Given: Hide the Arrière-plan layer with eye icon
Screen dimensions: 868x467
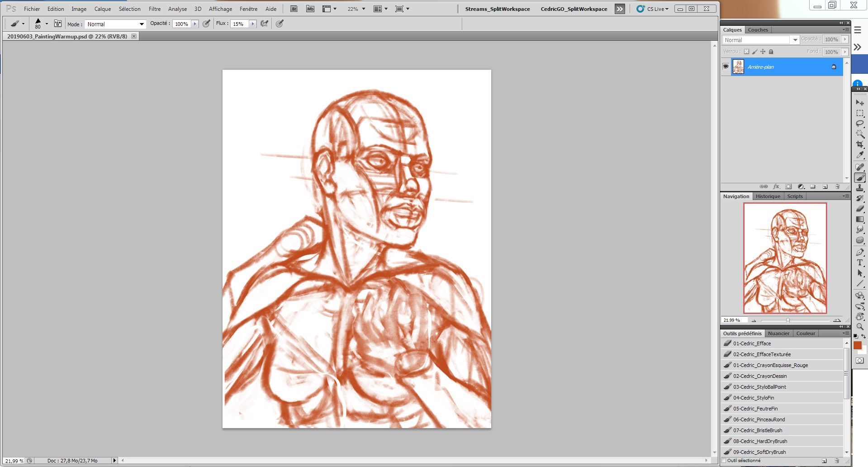Looking at the screenshot, I should pos(726,67).
